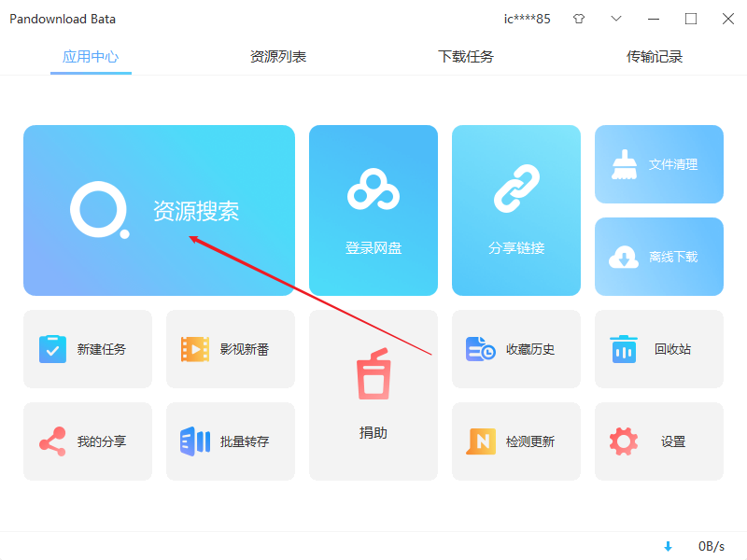The image size is (747, 560).
Task: Click the 批量转存 label
Action: (245, 441)
